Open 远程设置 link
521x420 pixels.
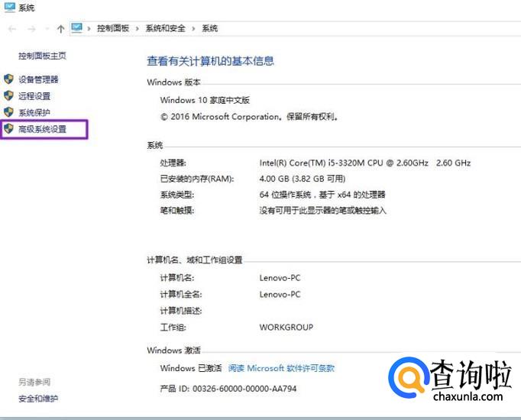[34, 96]
